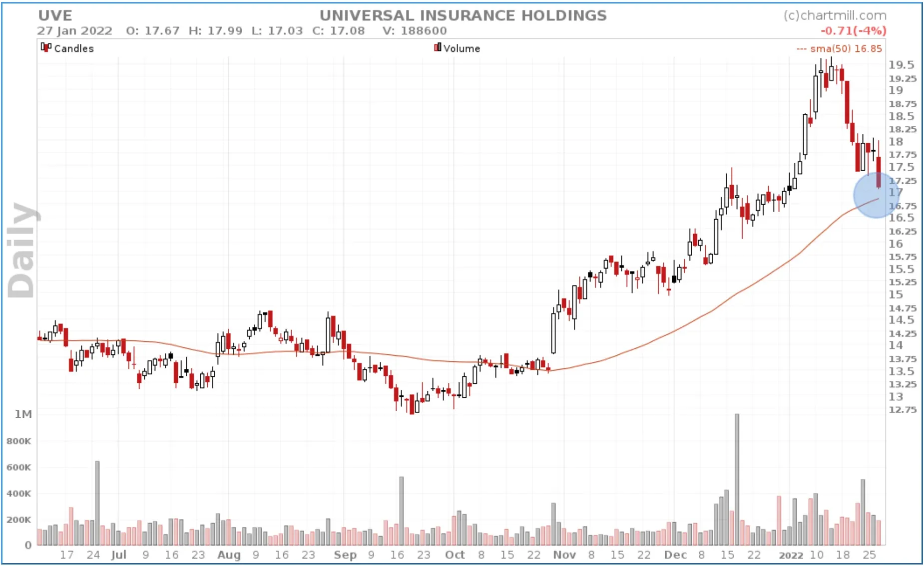This screenshot has height=566, width=924.
Task: Click the 18.5 price axis label
Action: 901,116
